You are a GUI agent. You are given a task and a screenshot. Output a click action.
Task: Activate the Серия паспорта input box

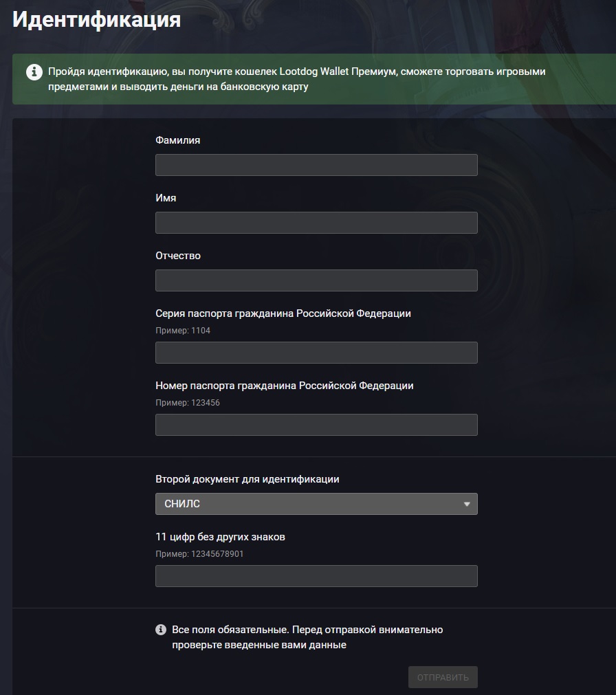click(x=316, y=353)
